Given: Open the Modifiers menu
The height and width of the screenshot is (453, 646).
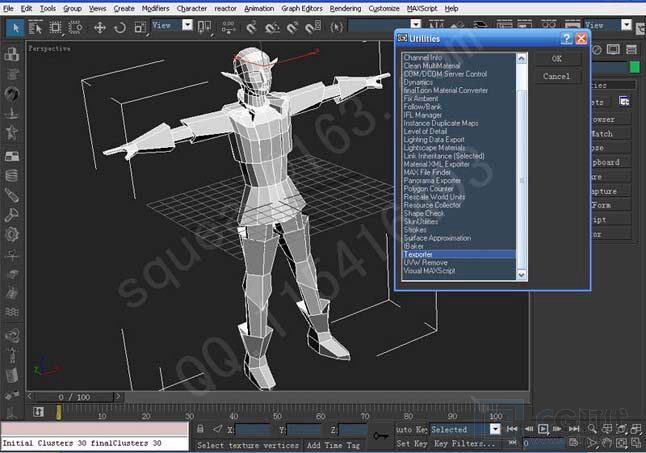Looking at the screenshot, I should tap(155, 8).
